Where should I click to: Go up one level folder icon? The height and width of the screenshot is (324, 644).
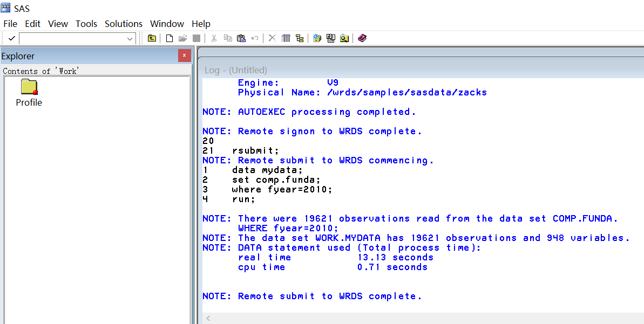[x=152, y=38]
